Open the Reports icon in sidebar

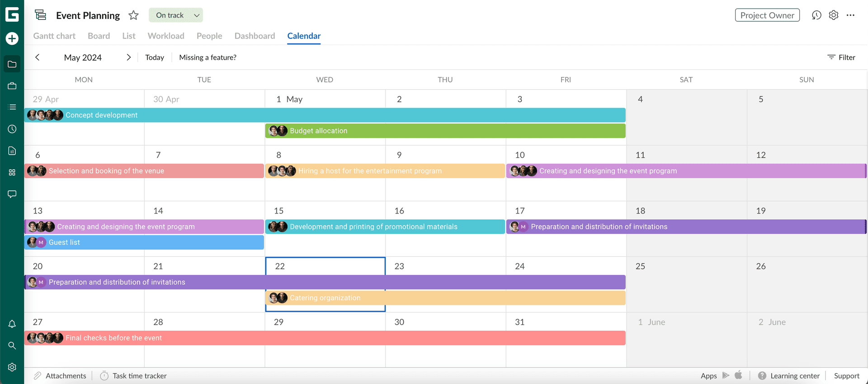(x=12, y=151)
